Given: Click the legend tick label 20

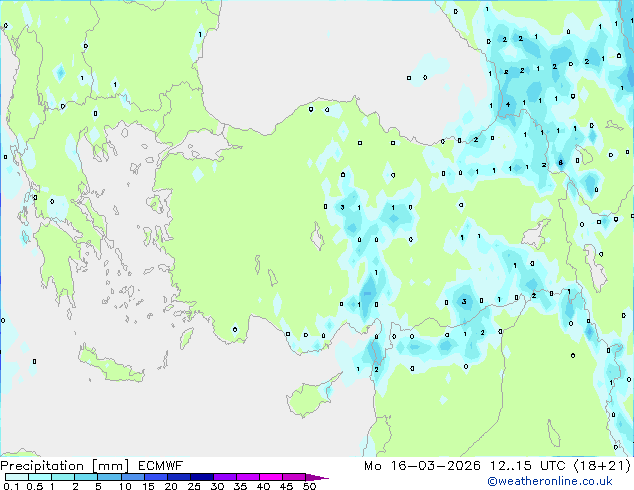Looking at the screenshot, I should (x=170, y=486).
